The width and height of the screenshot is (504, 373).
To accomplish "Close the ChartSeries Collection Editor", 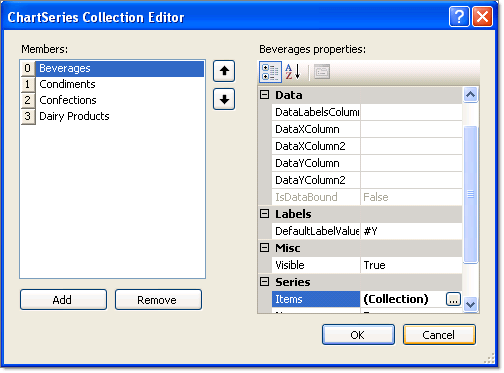I will coord(482,16).
